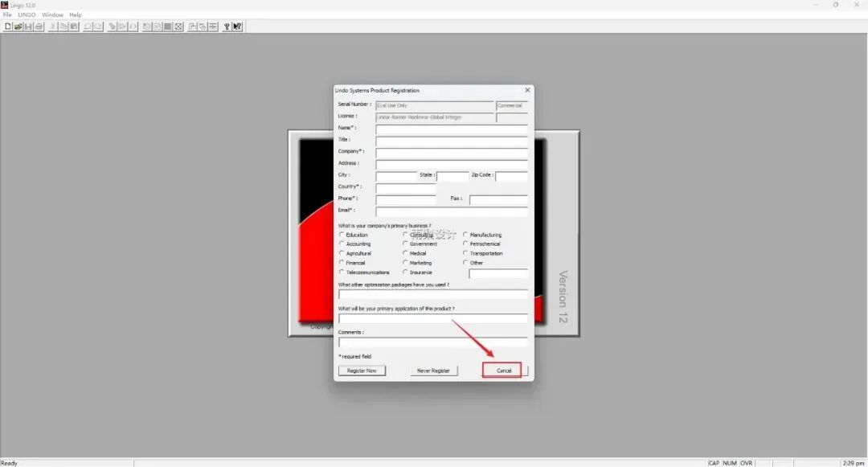Choose the Financial business option
Screen dimensions: 868x467
(342, 262)
